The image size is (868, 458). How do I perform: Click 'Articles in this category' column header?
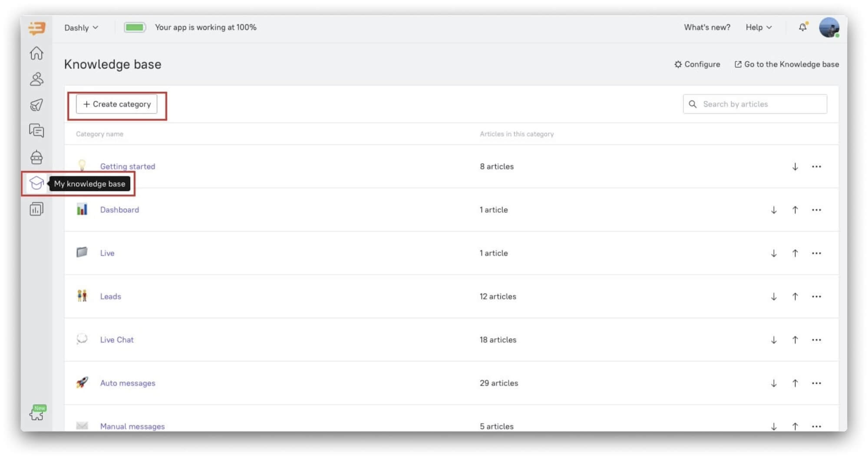pyautogui.click(x=517, y=134)
